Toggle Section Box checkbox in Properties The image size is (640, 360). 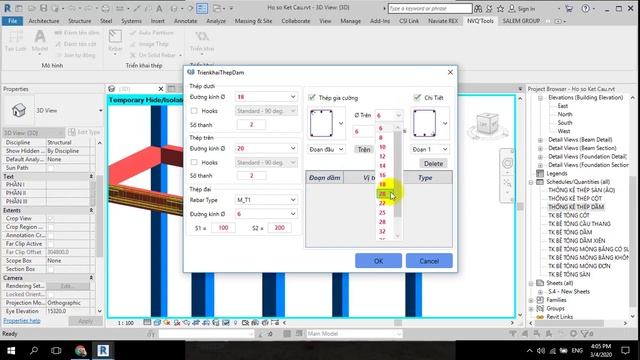click(x=51, y=269)
